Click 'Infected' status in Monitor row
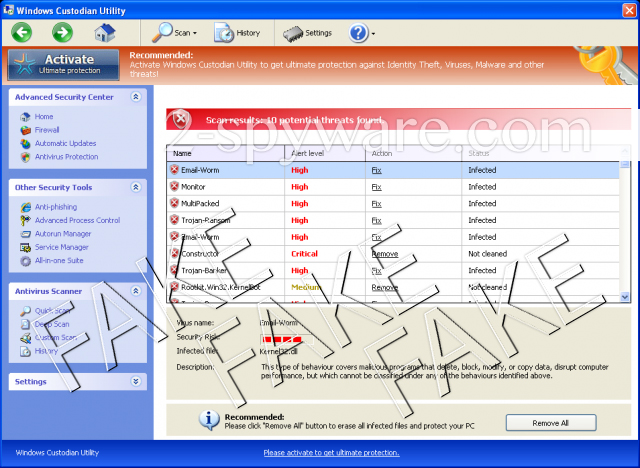 (x=482, y=187)
